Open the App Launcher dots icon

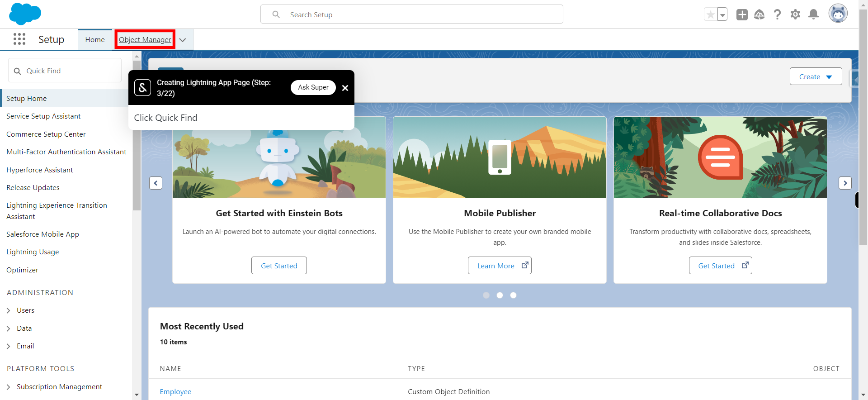19,39
